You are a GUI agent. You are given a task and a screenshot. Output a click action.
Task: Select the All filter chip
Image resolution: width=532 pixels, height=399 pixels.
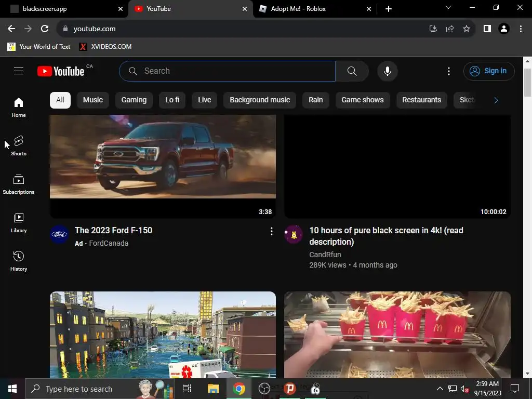tap(60, 100)
